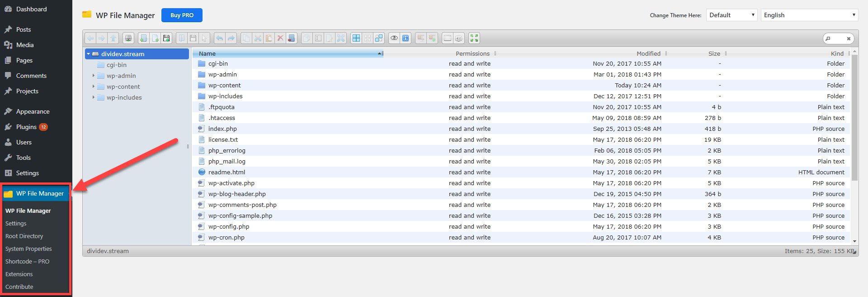Select the index.php file row
Screen dimensions: 868x297
tap(521, 129)
